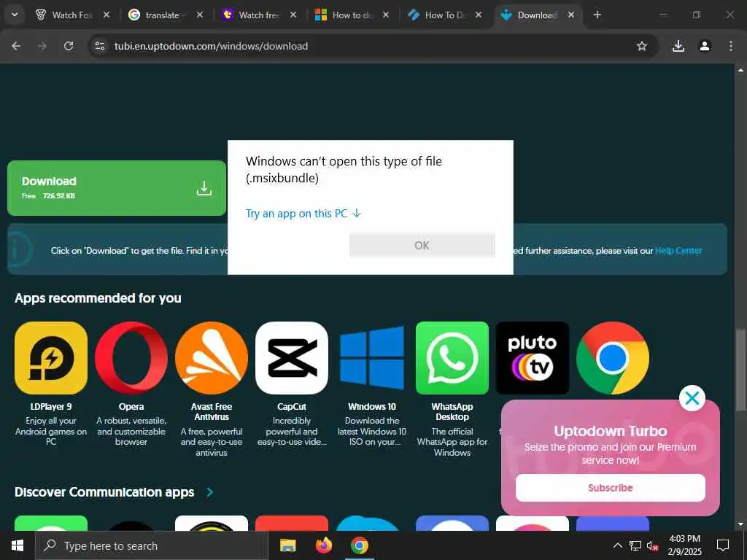Click the muted volume tray icon
Viewport: 747px width, 560px height.
point(652,545)
